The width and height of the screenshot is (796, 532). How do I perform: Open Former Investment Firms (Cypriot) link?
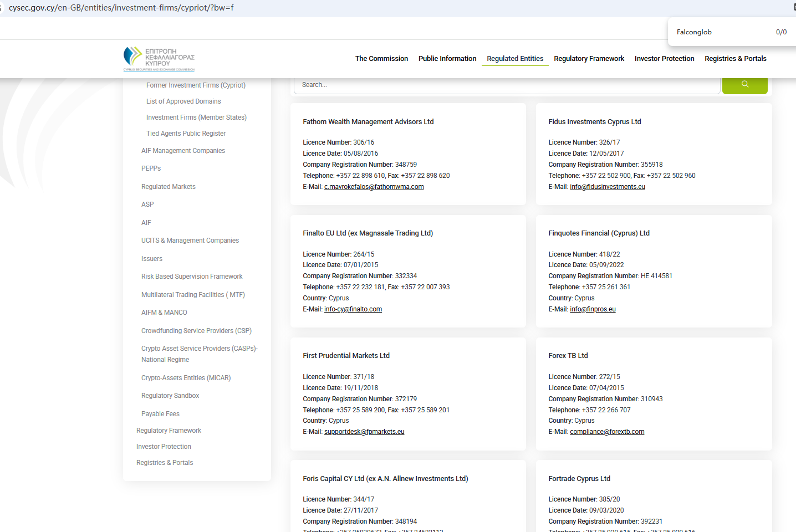(x=196, y=85)
